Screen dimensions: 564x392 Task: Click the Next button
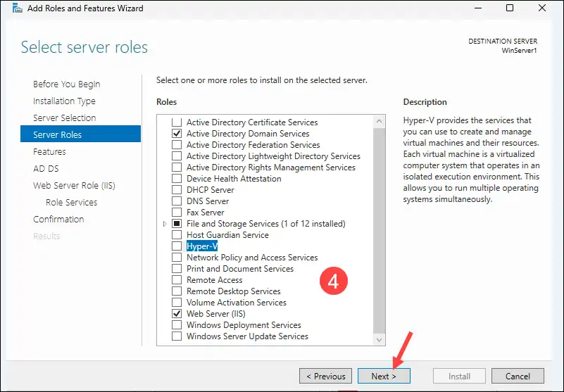(x=384, y=376)
